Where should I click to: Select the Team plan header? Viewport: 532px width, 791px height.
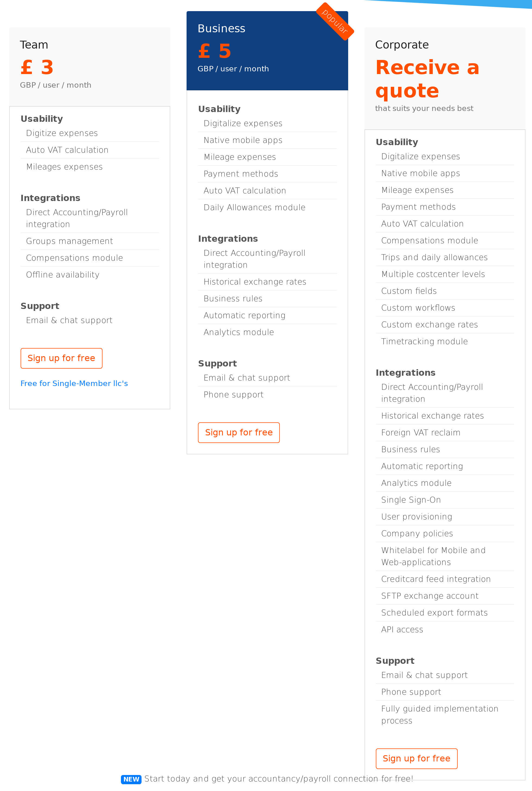[34, 44]
